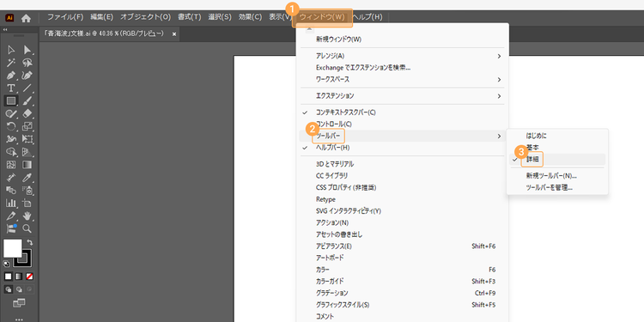Select the Eyedropper tool
The height and width of the screenshot is (322, 644).
(27, 178)
